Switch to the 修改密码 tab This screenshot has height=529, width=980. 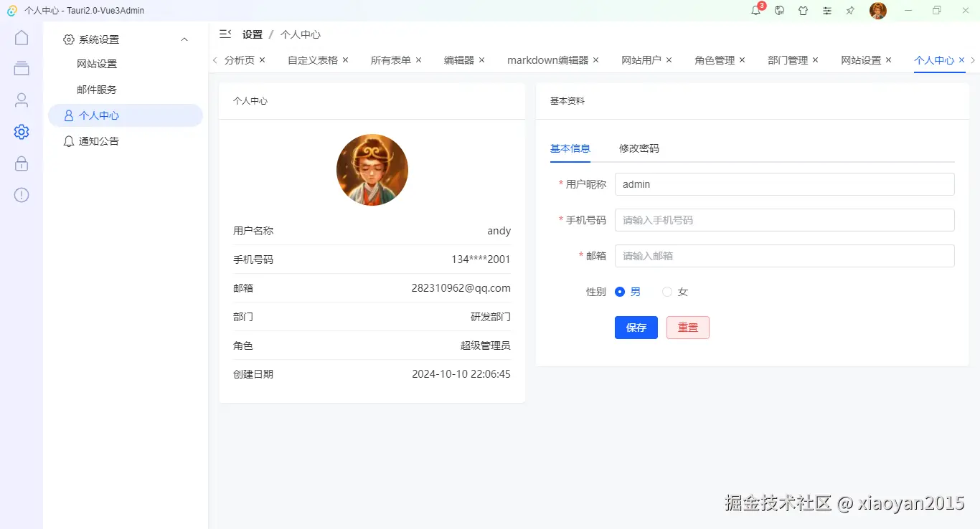tap(638, 148)
